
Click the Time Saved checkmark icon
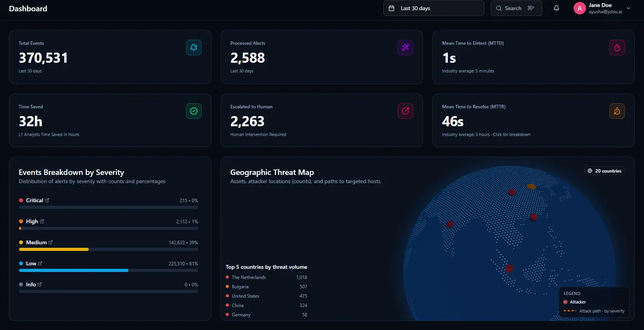[x=194, y=111]
